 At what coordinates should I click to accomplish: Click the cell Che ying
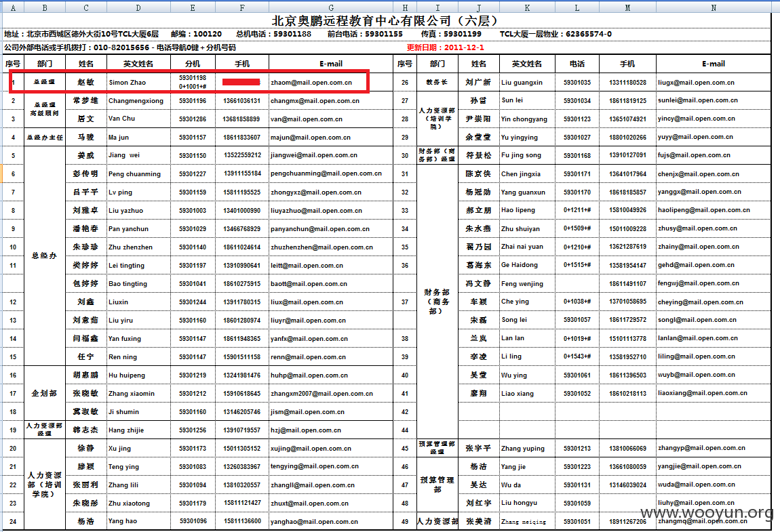pyautogui.click(x=515, y=302)
